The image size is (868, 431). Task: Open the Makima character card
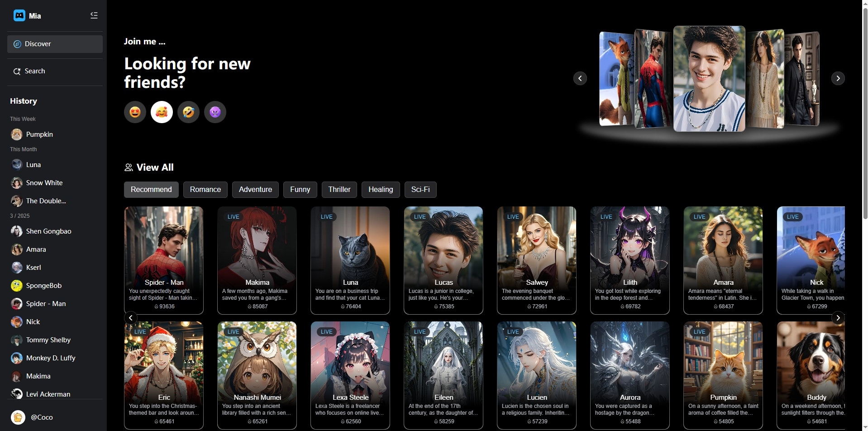pos(257,258)
